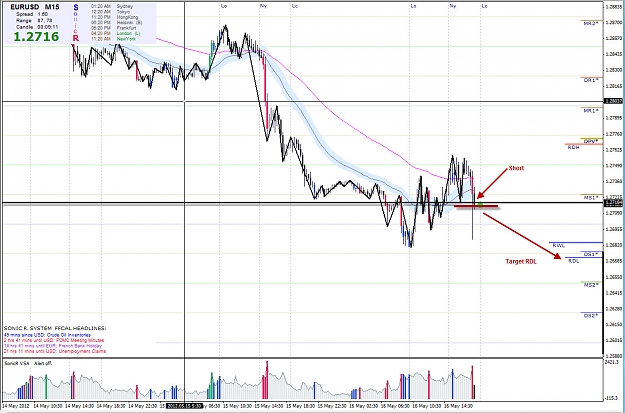Click the MR2* pivot level label

click(x=591, y=24)
